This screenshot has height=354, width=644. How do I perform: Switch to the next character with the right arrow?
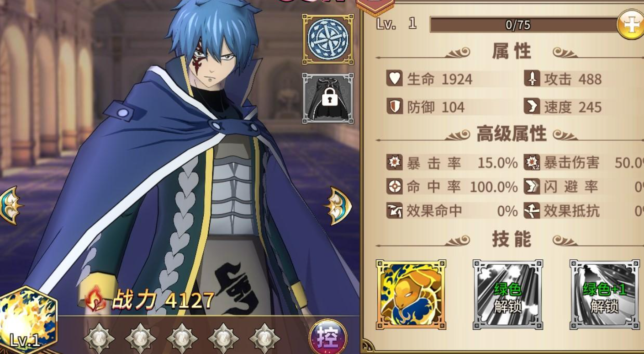(x=339, y=205)
